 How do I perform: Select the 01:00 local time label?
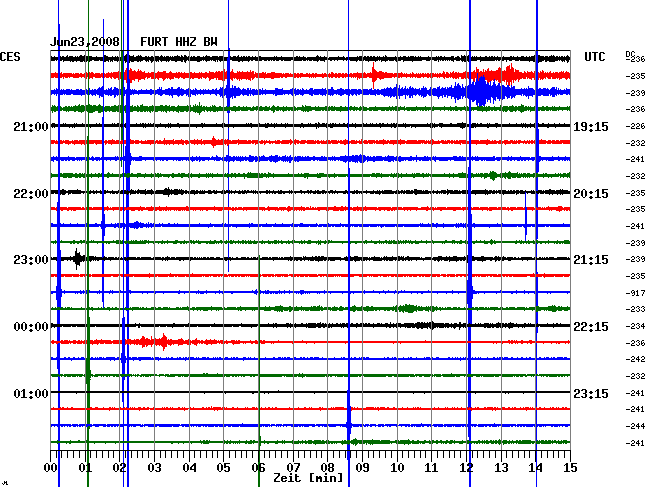(31, 393)
